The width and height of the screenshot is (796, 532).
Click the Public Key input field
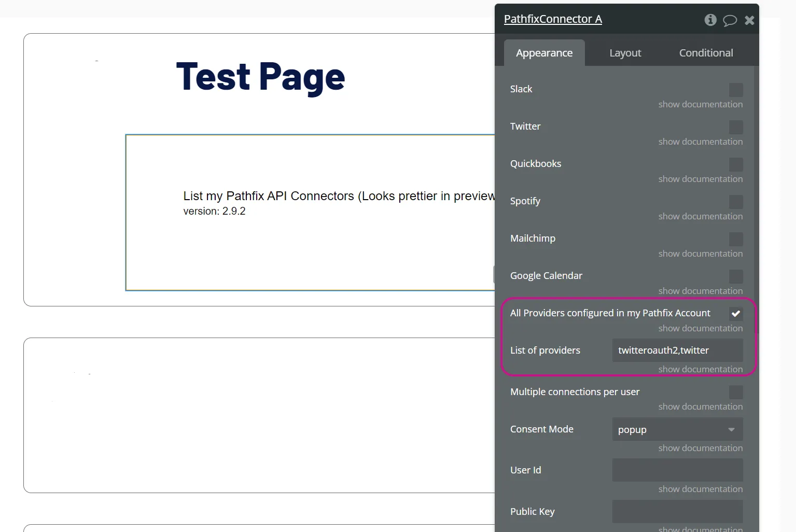[677, 512]
